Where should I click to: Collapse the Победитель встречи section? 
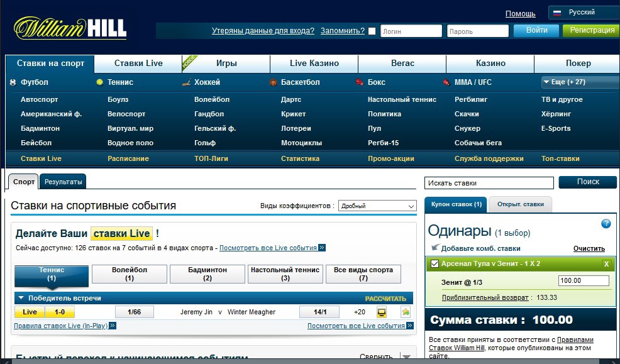pyautogui.click(x=21, y=298)
